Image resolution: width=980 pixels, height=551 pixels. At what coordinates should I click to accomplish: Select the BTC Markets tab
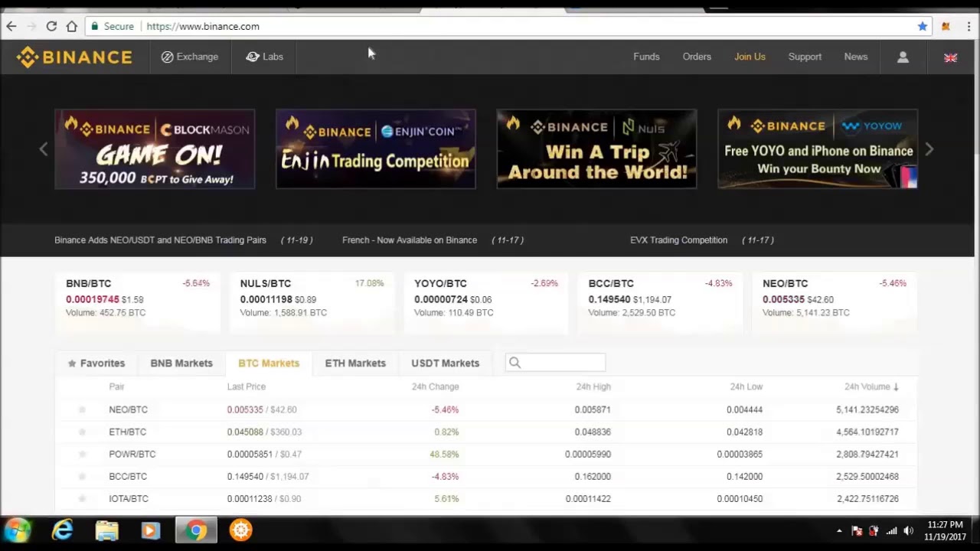click(x=269, y=364)
